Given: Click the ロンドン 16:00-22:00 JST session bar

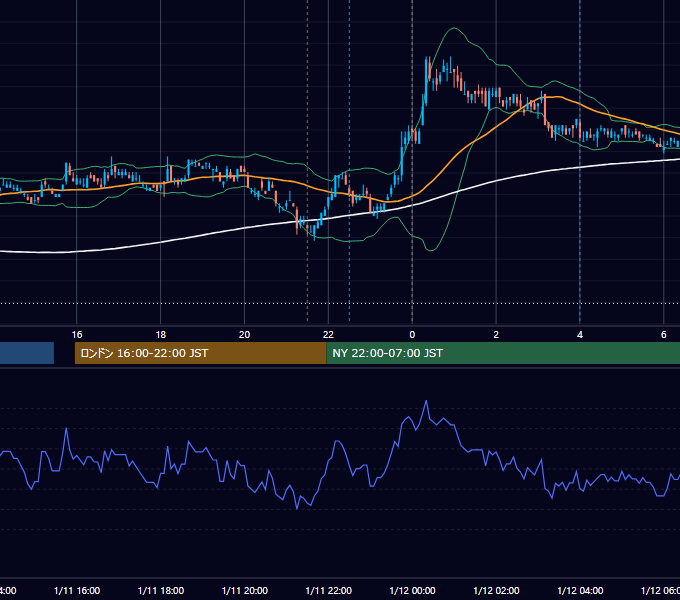Looking at the screenshot, I should [x=200, y=353].
